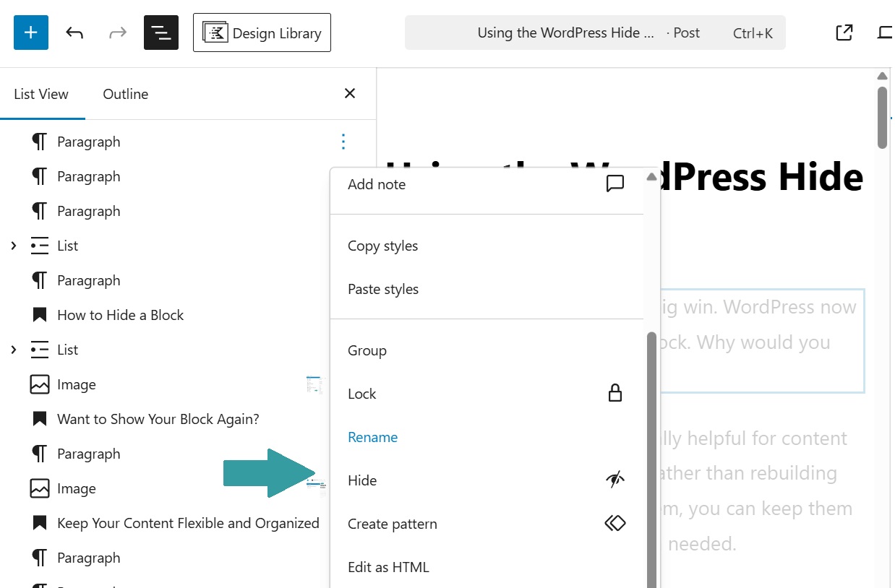Click Create pattern menu item

click(x=393, y=524)
